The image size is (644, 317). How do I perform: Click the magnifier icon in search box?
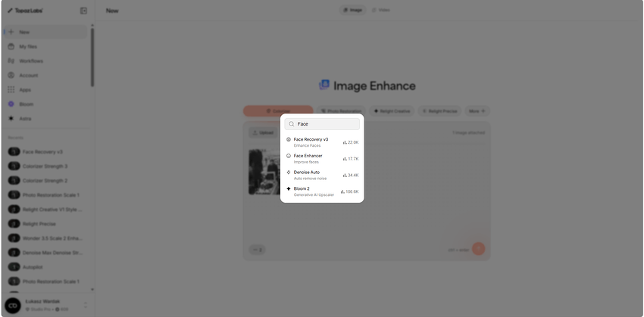click(x=292, y=124)
